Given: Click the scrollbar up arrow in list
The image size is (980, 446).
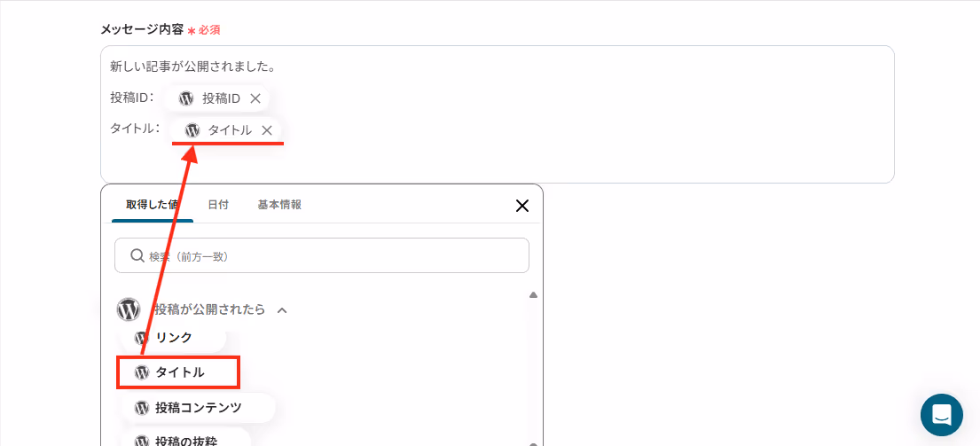Looking at the screenshot, I should click(533, 295).
